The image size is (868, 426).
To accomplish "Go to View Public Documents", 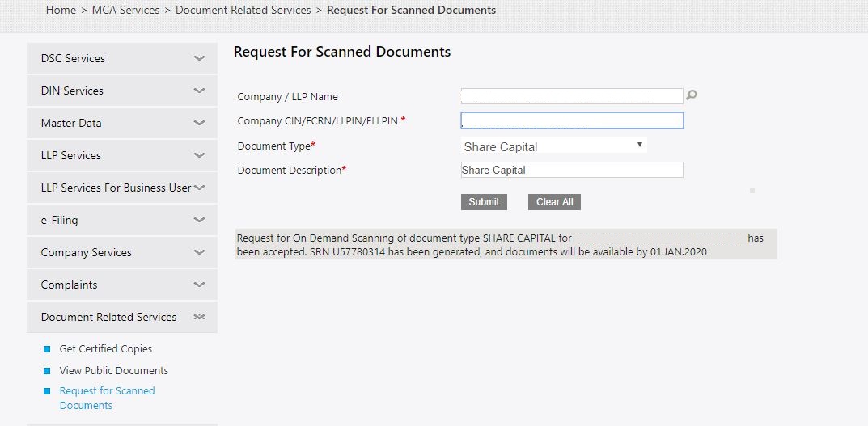I will tap(113, 370).
